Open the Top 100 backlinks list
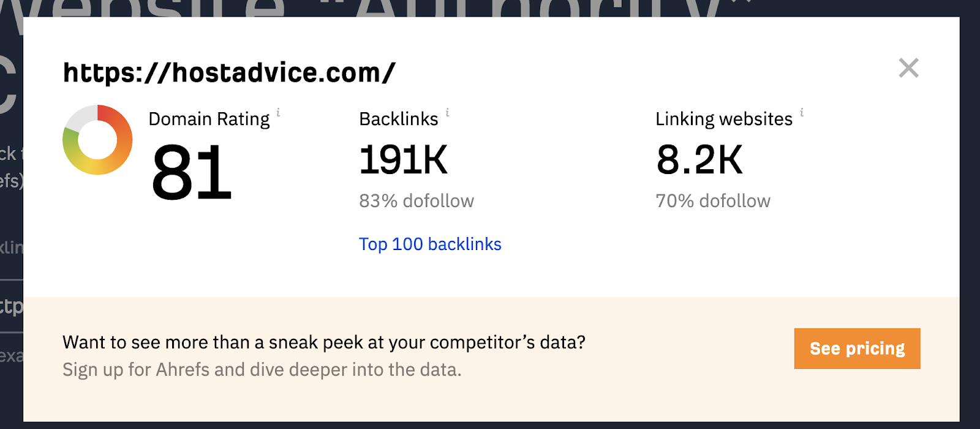 tap(430, 244)
